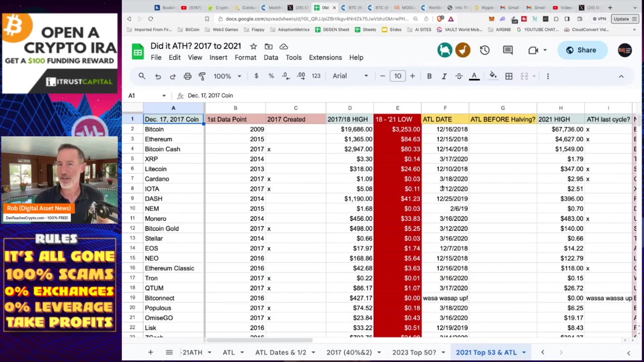Open the AdoptionMetrics bookmark folder
This screenshot has height=362, width=644.
pos(289,30)
